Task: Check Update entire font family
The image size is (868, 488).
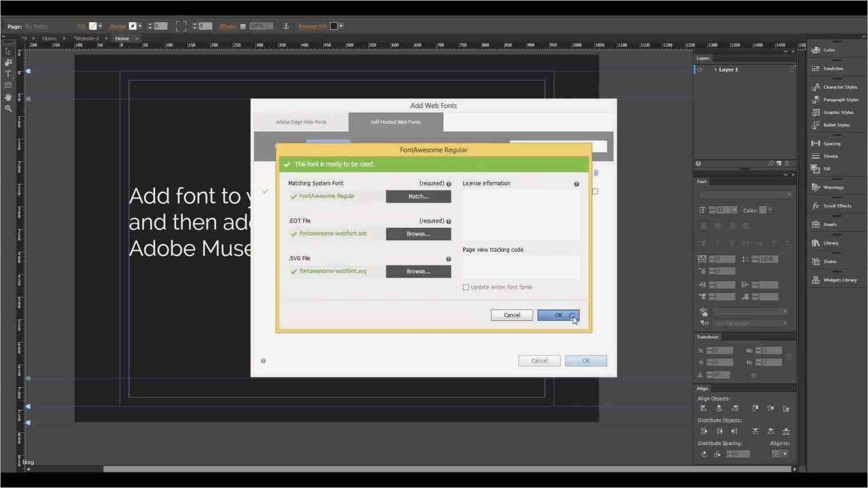Action: [x=466, y=287]
